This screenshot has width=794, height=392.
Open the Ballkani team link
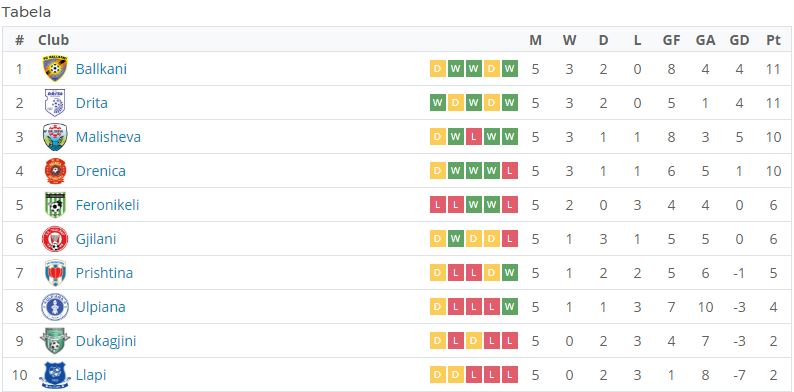click(101, 69)
